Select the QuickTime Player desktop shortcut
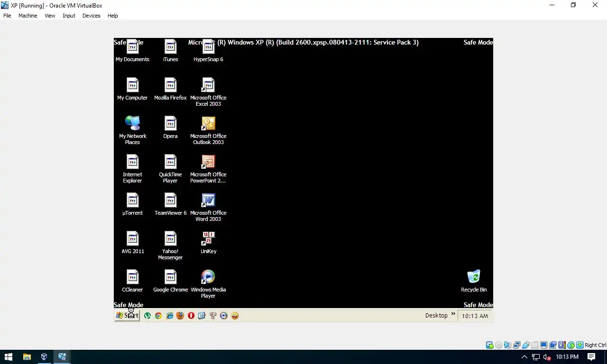Image resolution: width=607 pixels, height=364 pixels. [170, 169]
